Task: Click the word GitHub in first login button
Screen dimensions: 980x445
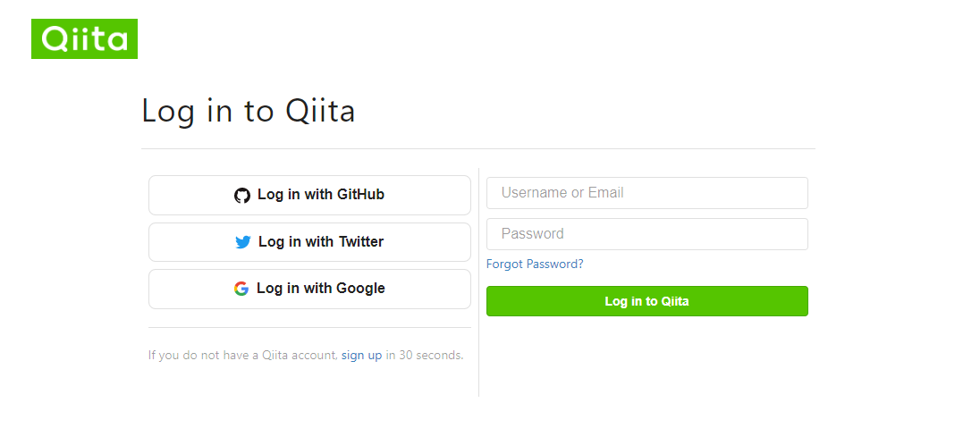Action: 360,195
